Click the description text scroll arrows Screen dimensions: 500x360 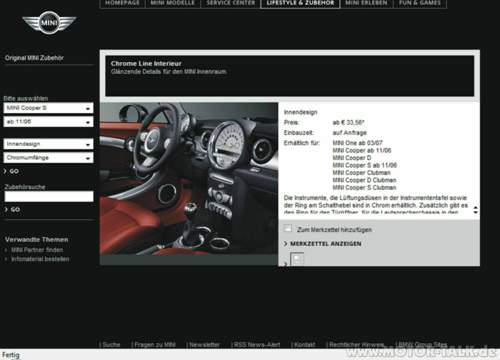(476, 210)
